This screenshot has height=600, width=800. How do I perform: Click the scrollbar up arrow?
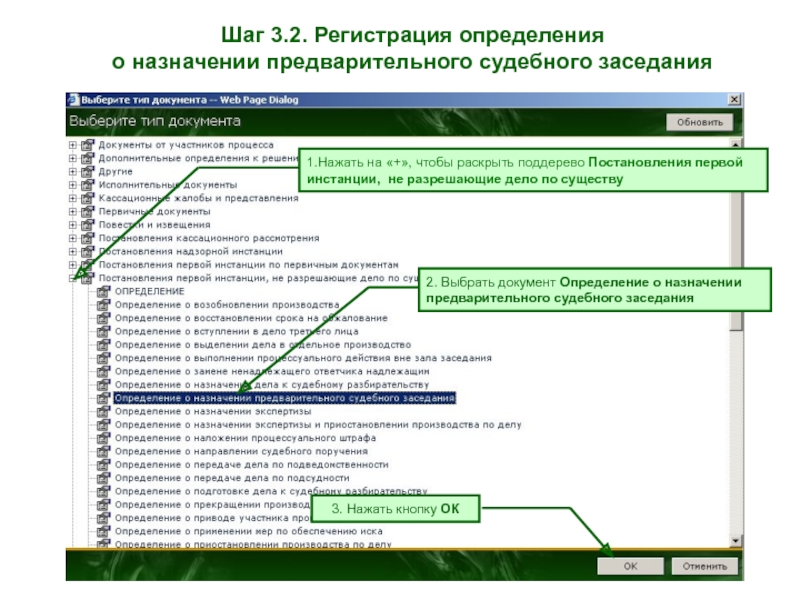735,144
